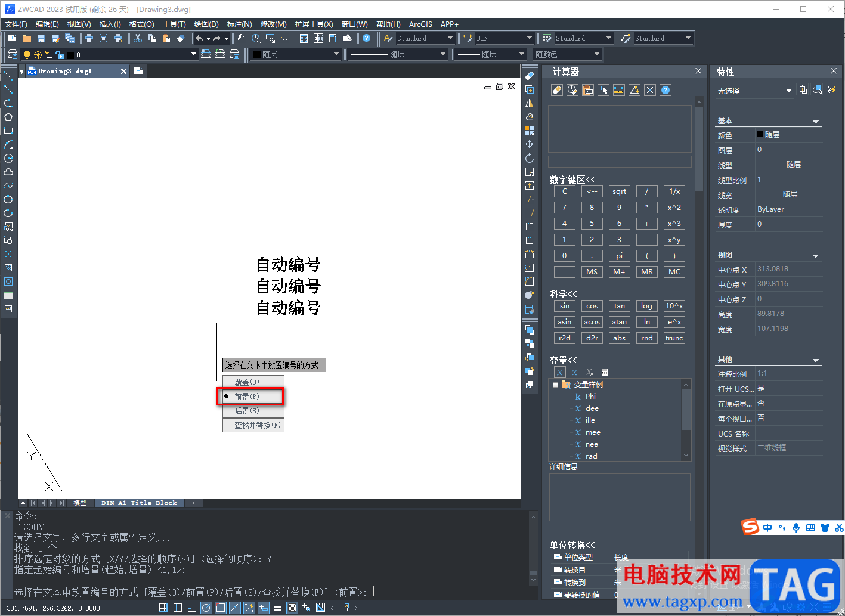This screenshot has width=845, height=616.
Task: Toggle Dynamic Input in status bar
Action: (264, 608)
